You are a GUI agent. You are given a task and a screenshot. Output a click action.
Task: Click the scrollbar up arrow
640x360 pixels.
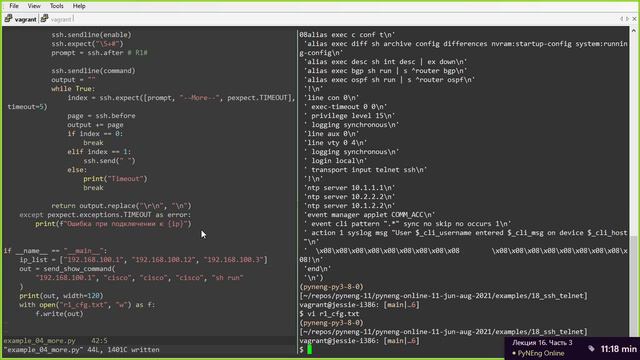click(x=633, y=31)
